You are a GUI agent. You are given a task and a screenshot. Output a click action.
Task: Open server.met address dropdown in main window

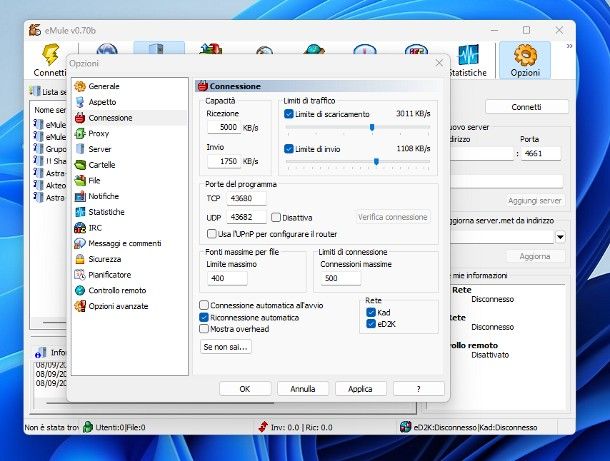click(x=560, y=237)
